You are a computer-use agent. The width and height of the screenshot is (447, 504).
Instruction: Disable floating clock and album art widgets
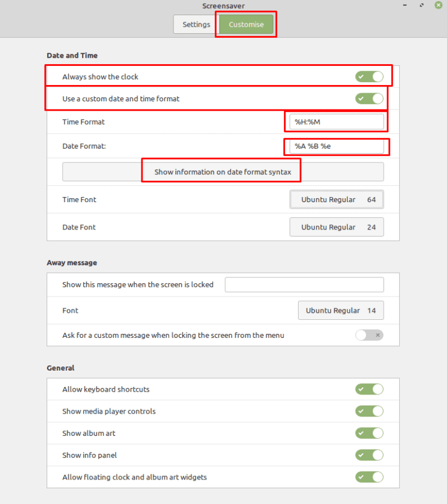click(369, 477)
